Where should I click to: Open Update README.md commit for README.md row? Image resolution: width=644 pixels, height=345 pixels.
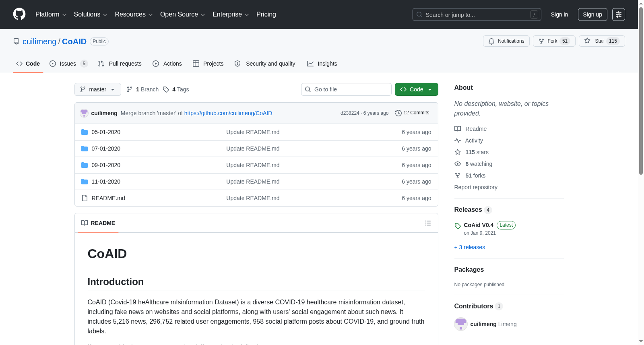pyautogui.click(x=253, y=198)
